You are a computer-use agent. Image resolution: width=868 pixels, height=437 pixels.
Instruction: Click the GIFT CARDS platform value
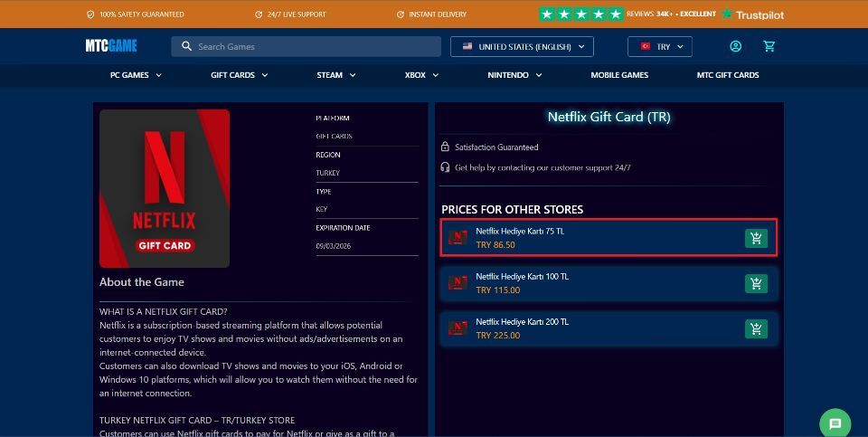click(x=334, y=137)
